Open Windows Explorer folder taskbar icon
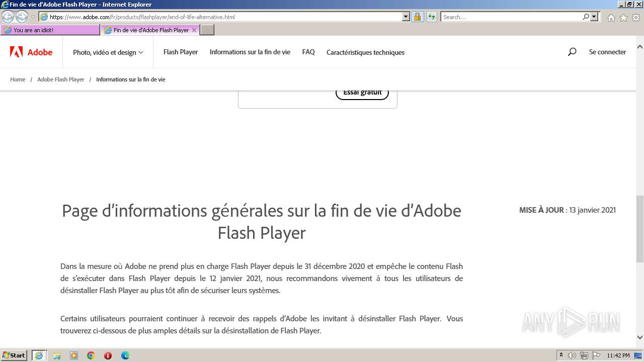644x362 pixels. [x=57, y=355]
